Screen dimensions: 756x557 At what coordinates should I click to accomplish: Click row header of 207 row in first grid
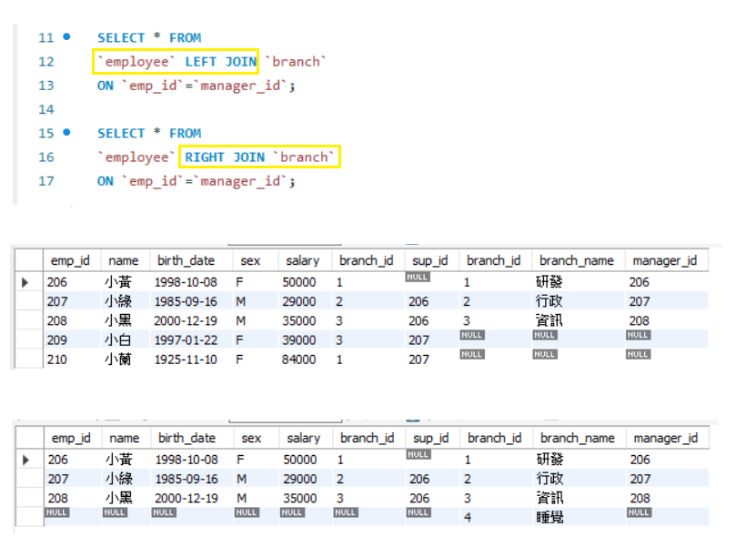pos(29,301)
